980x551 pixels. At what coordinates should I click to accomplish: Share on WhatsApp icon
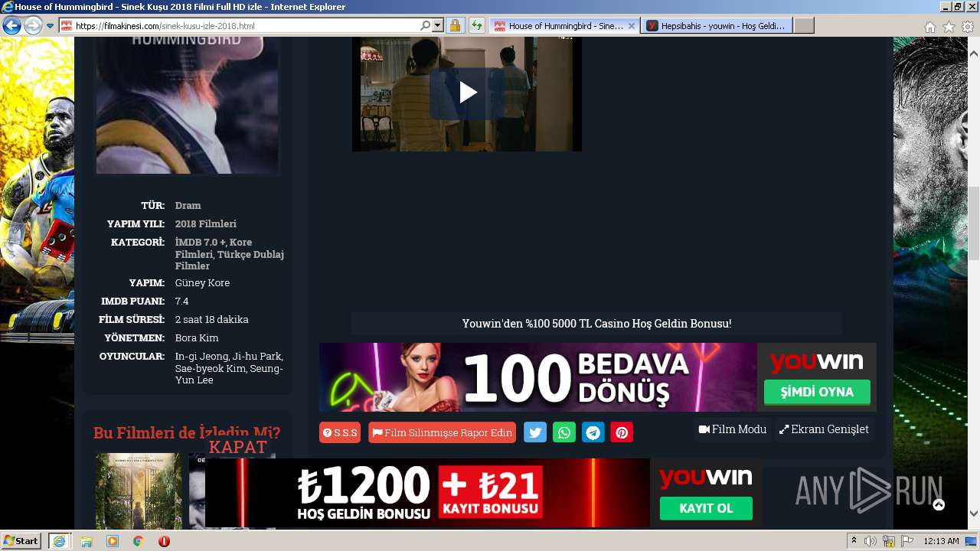tap(564, 432)
